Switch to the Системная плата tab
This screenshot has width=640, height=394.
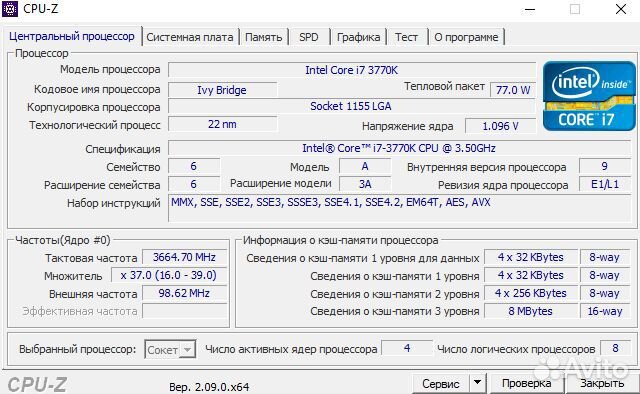click(190, 37)
